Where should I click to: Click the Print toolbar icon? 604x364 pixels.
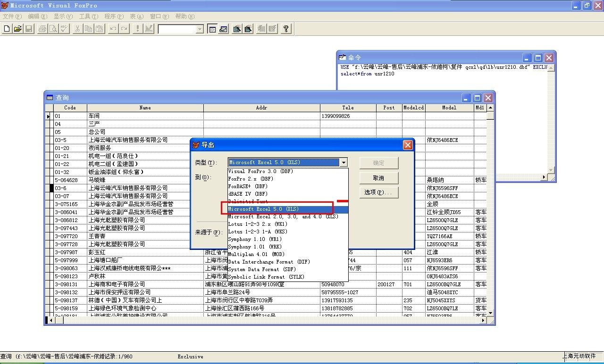(42, 29)
